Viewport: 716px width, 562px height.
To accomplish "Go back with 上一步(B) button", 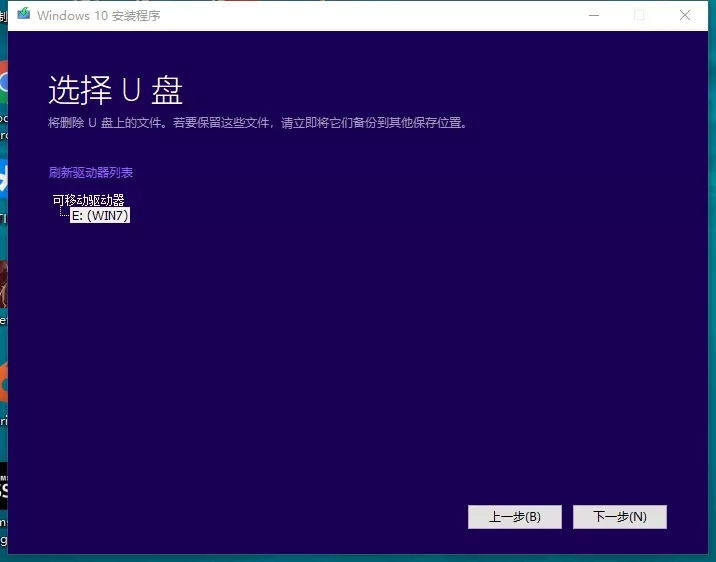I will coord(515,517).
